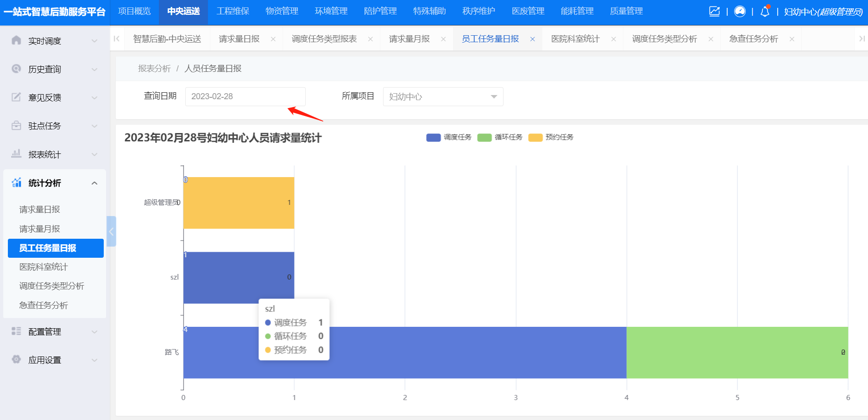The width and height of the screenshot is (868, 420).
Task: Click the 路飞 green 循环任务 bar segment
Action: (x=737, y=352)
